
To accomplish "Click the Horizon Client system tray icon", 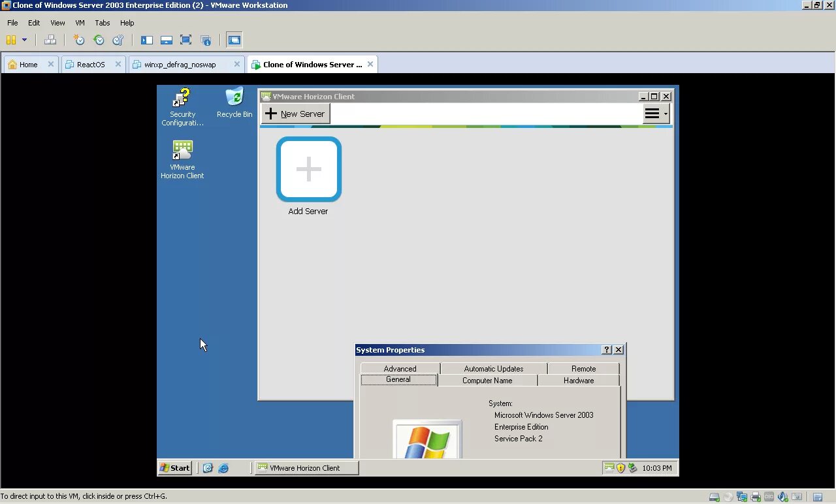I will pos(609,467).
